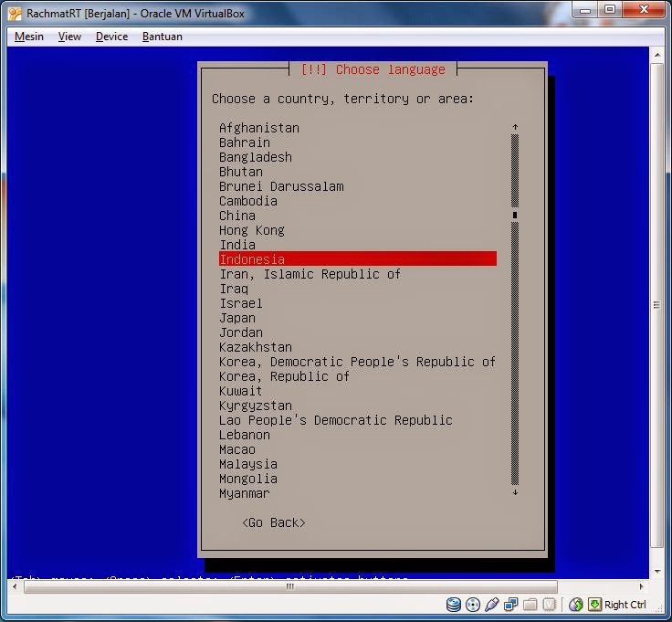Viewport: 672px width, 622px height.
Task: Click the VM window vertical scrollbar thumb
Action: (x=657, y=305)
